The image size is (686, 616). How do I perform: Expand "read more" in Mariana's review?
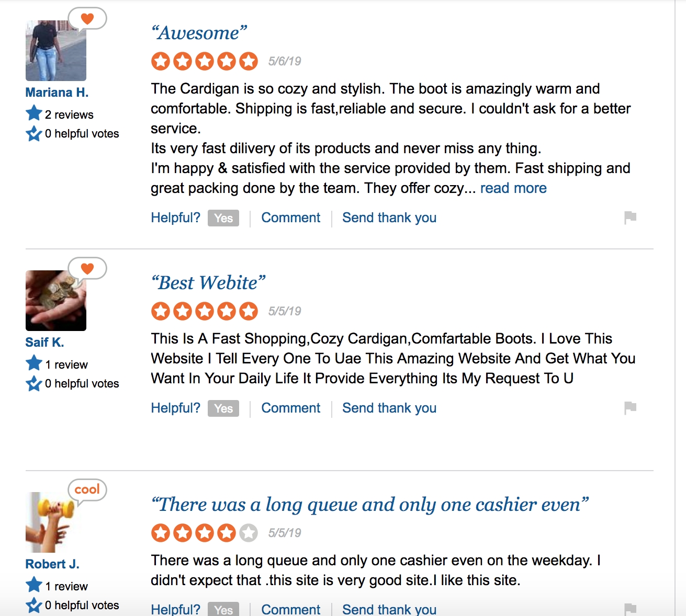point(513,188)
